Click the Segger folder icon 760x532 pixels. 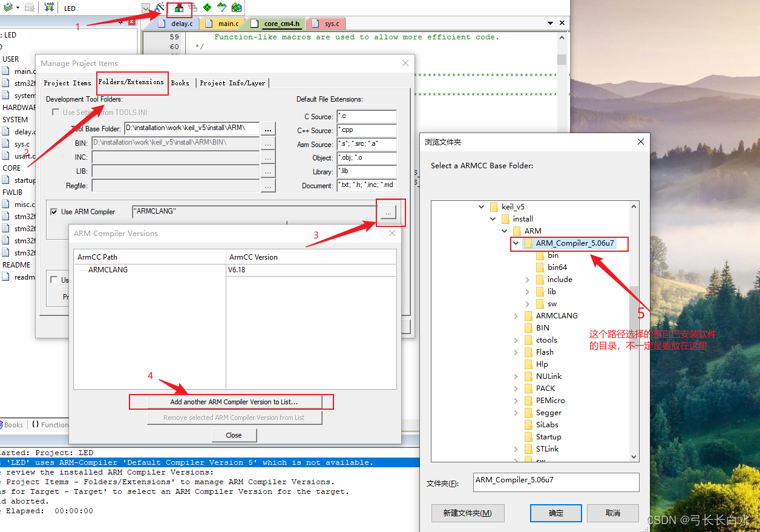529,413
